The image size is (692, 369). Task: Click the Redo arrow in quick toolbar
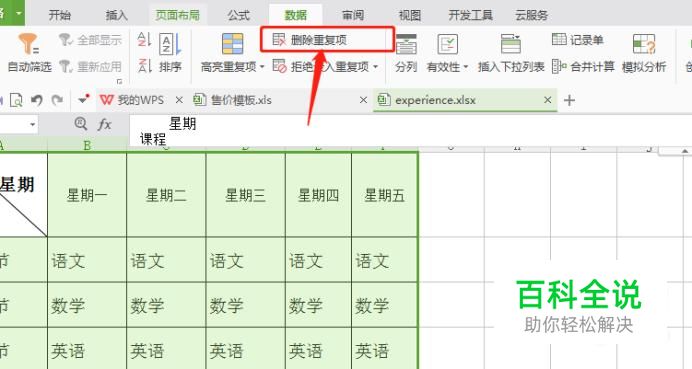pyautogui.click(x=57, y=100)
